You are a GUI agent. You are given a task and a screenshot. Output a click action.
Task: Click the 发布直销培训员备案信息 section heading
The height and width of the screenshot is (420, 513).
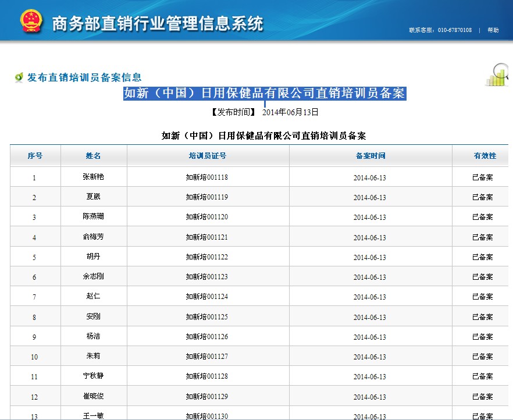point(84,77)
